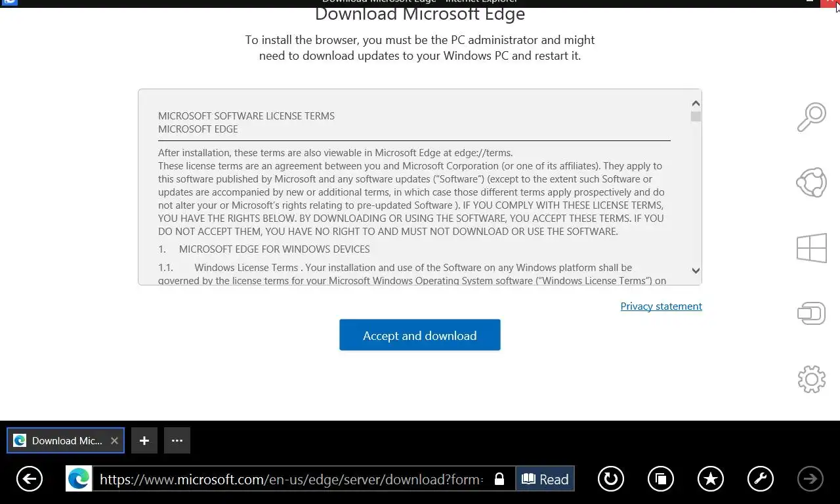The width and height of the screenshot is (840, 504).
Task: Click Accept and download button
Action: point(420,335)
